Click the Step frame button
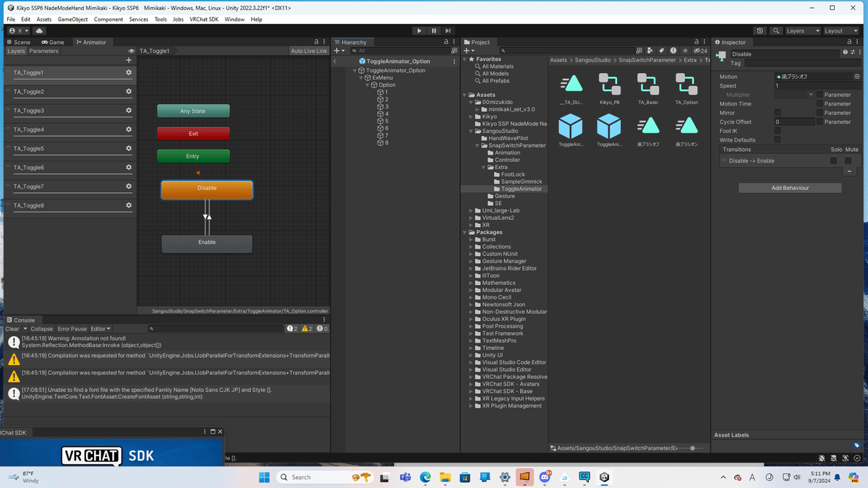Screen dimensions: 868x488 click(448, 30)
